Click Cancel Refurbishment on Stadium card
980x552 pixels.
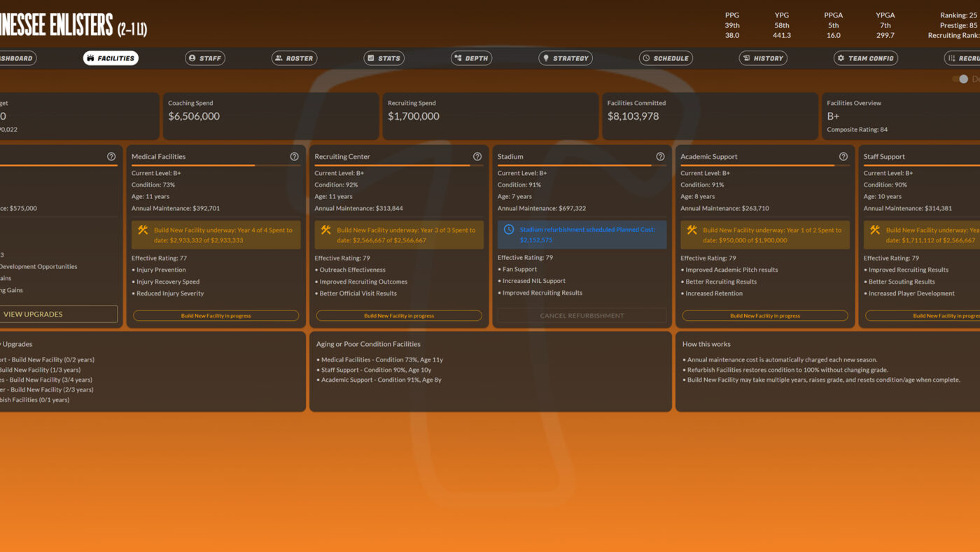point(582,315)
